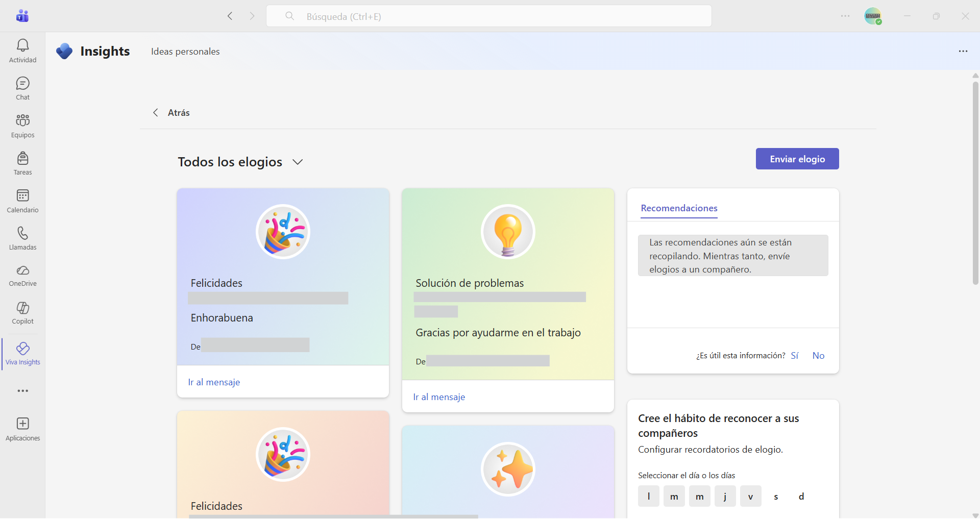Click the party popper badge on first Felicidades card

click(x=283, y=232)
